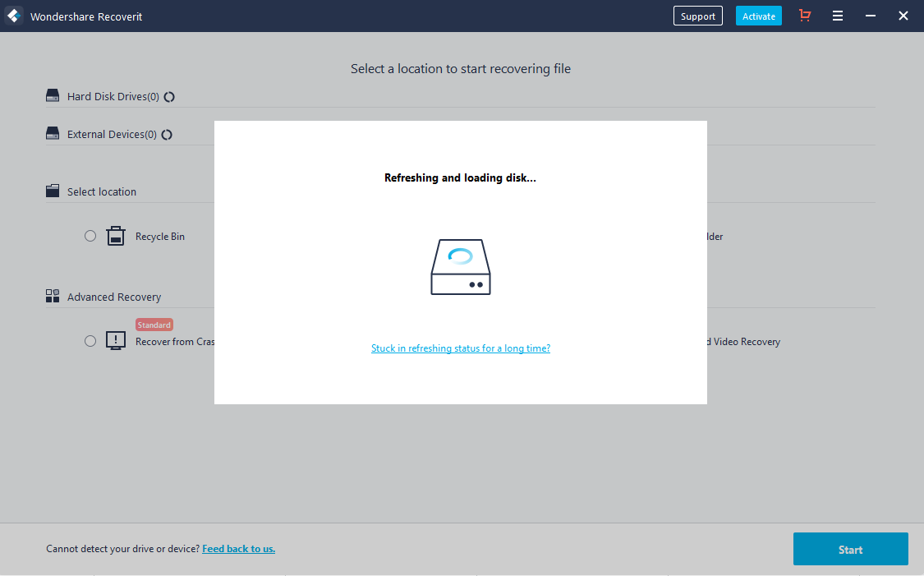Open the shopping cart icon
Viewport: 924px width, 576px height.
(805, 16)
